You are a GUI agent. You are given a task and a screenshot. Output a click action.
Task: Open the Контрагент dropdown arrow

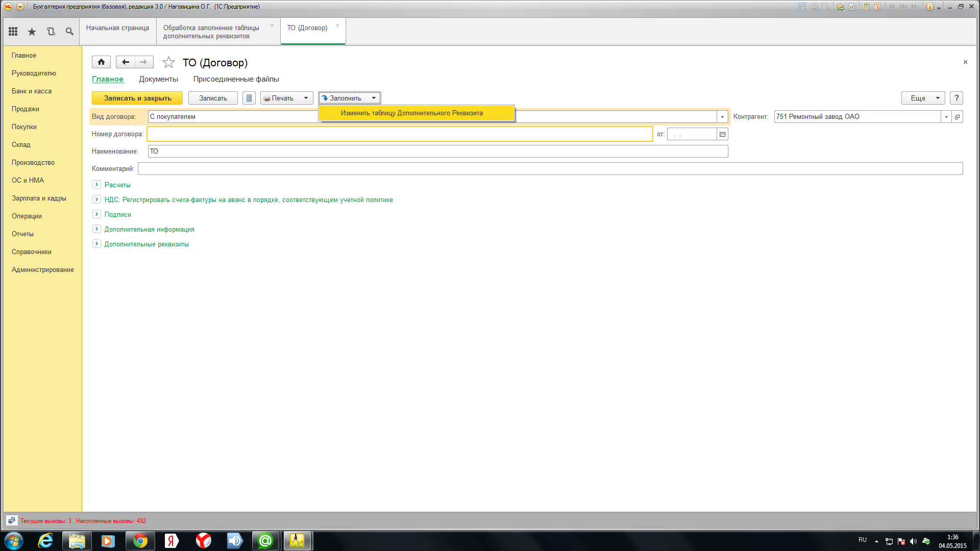click(946, 117)
